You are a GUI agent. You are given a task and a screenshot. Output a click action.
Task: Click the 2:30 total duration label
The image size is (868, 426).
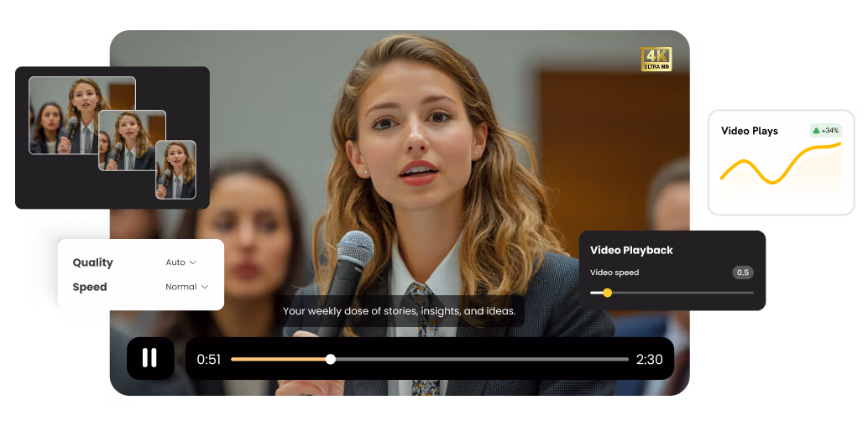point(650,360)
